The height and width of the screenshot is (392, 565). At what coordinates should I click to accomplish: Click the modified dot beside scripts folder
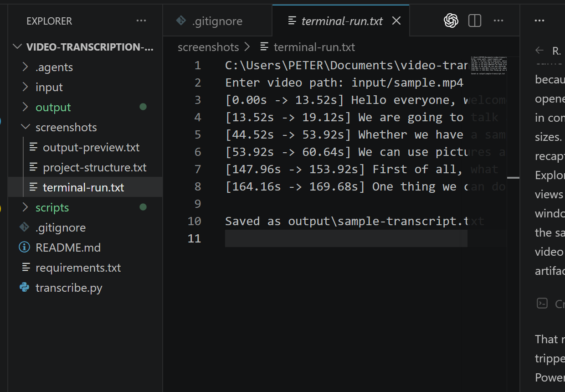143,207
